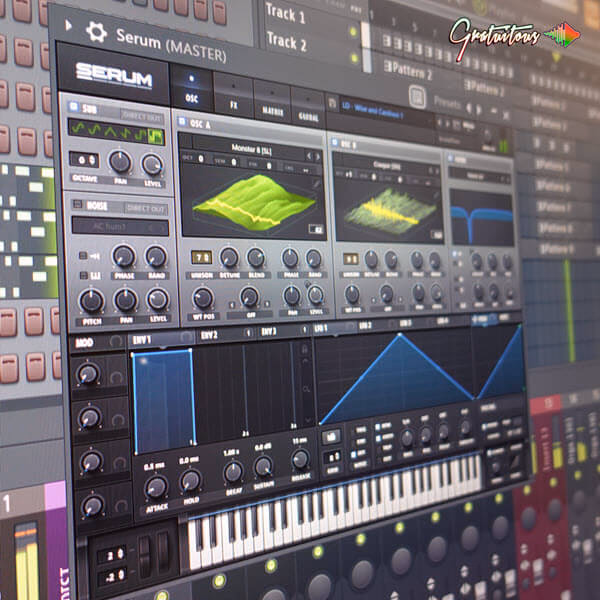The image size is (600, 600).
Task: Click the OSC A unison value box
Action: tap(201, 257)
